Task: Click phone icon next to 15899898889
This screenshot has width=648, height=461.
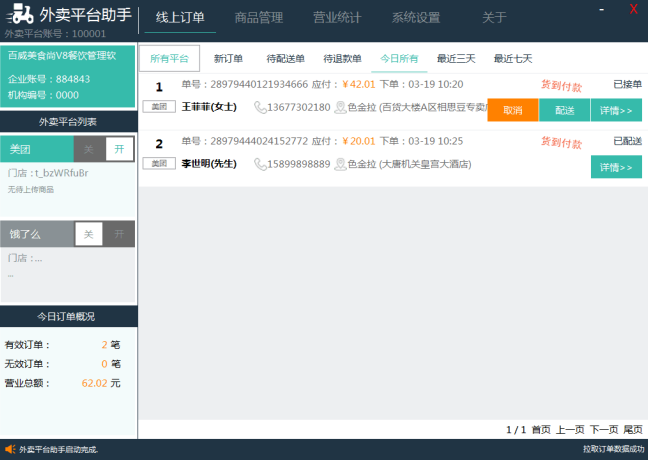Action: point(260,164)
